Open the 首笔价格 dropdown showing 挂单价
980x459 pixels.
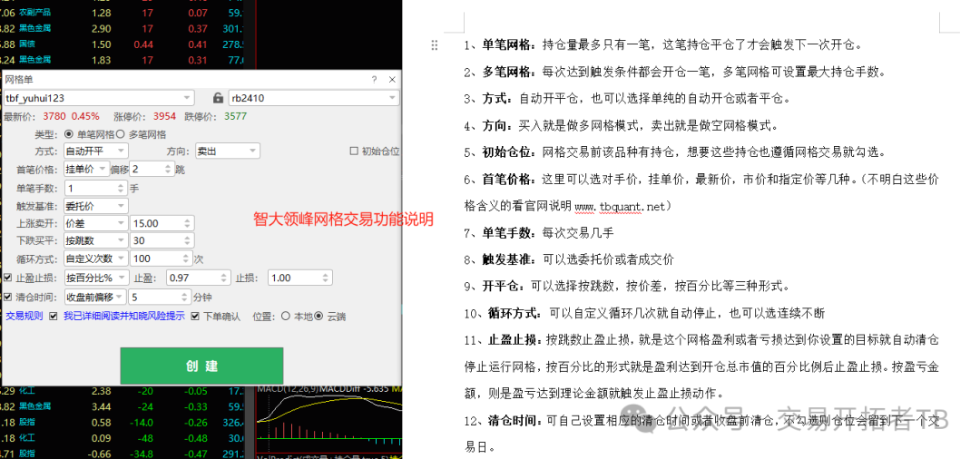pos(87,170)
